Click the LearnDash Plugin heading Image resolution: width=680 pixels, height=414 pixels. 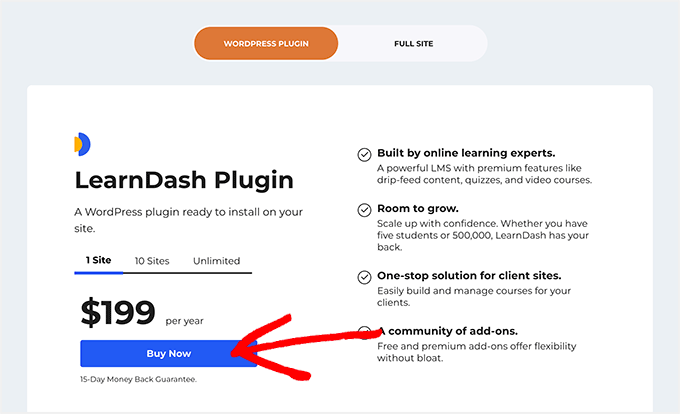tap(184, 180)
